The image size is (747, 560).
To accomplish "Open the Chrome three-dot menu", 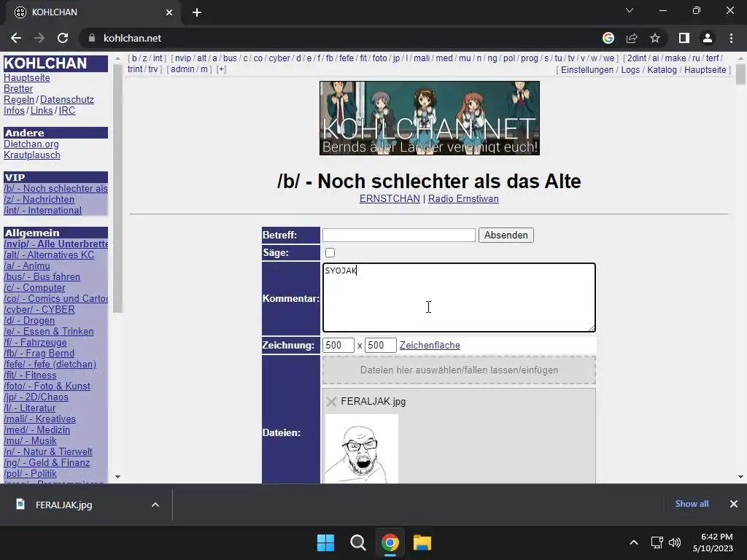I will point(731,38).
